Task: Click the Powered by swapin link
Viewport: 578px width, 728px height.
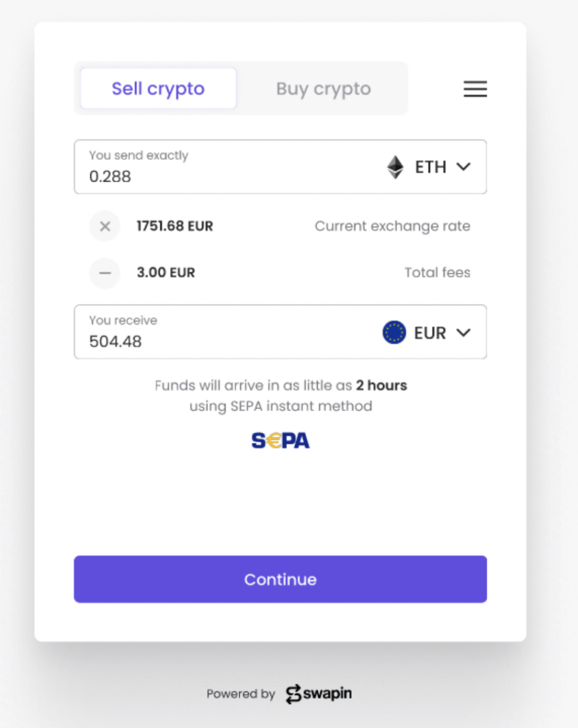Action: 279,694
